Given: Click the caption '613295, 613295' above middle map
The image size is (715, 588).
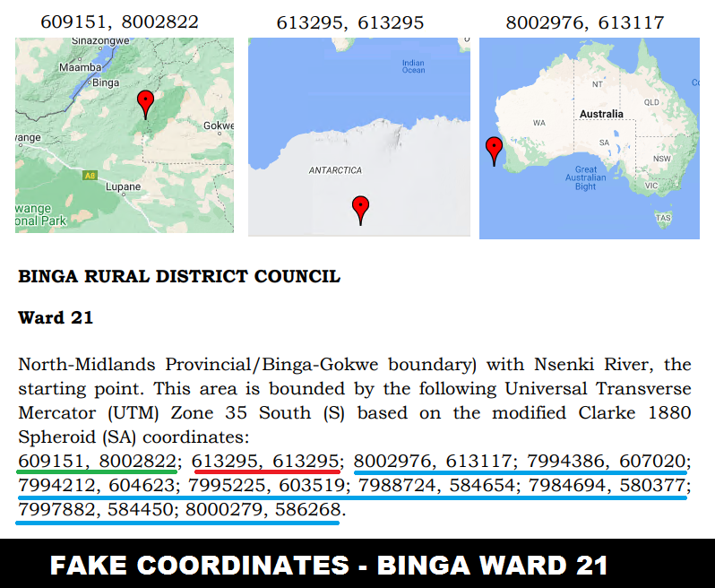Looking at the screenshot, I should click(x=350, y=22).
